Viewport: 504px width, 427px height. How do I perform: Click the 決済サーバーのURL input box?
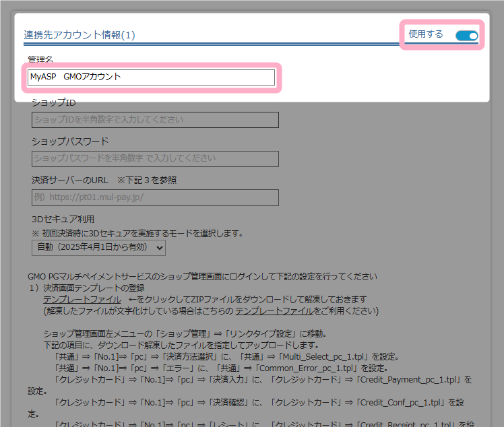click(x=155, y=198)
